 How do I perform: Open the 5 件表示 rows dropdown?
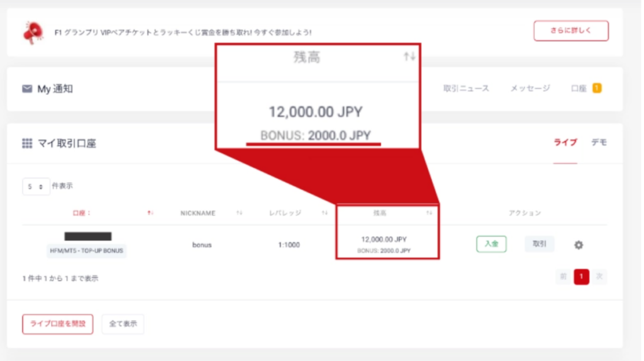pos(36,186)
